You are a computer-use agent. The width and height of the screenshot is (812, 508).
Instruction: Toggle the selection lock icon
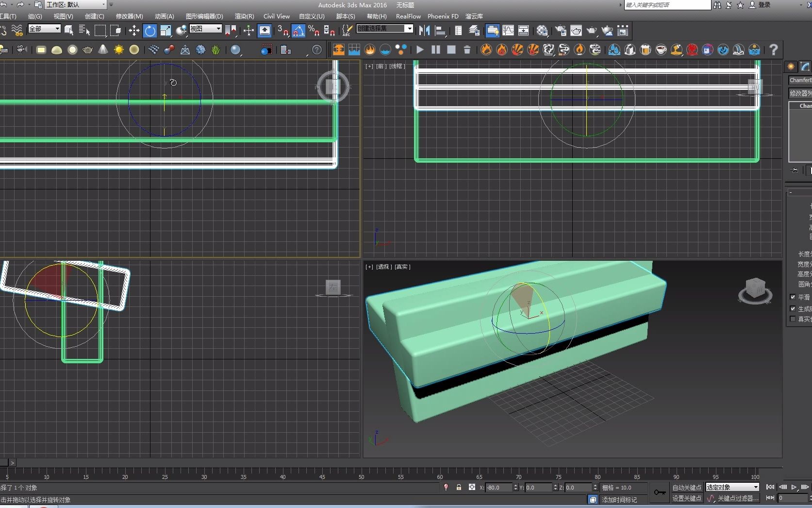[459, 487]
